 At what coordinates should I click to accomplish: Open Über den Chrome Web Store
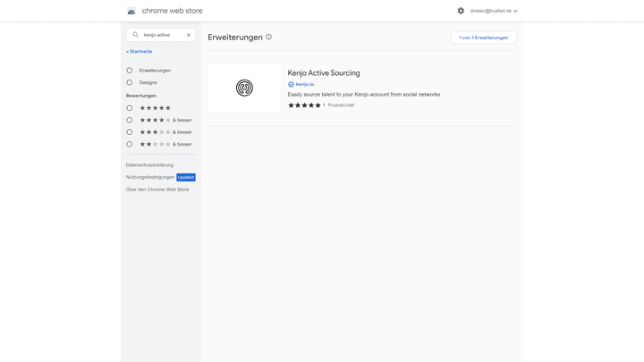157,189
